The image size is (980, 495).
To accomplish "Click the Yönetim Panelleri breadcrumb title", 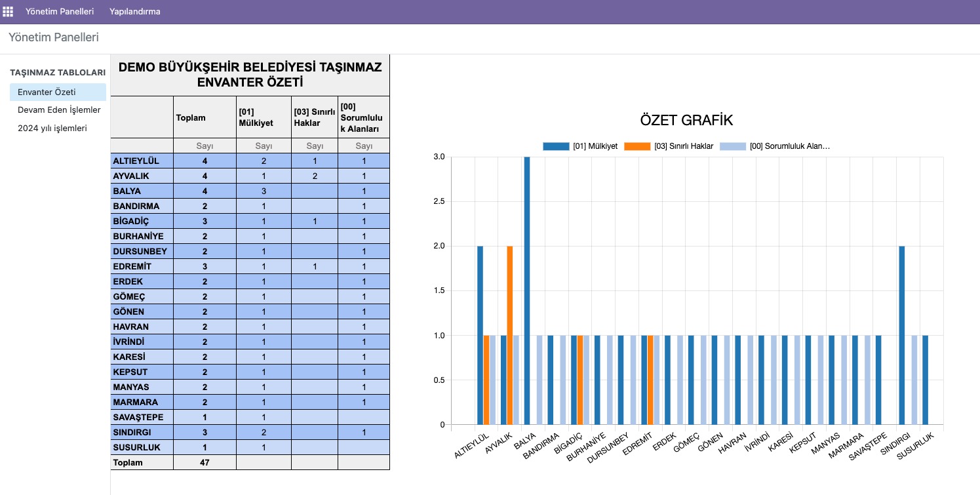I will coord(54,37).
